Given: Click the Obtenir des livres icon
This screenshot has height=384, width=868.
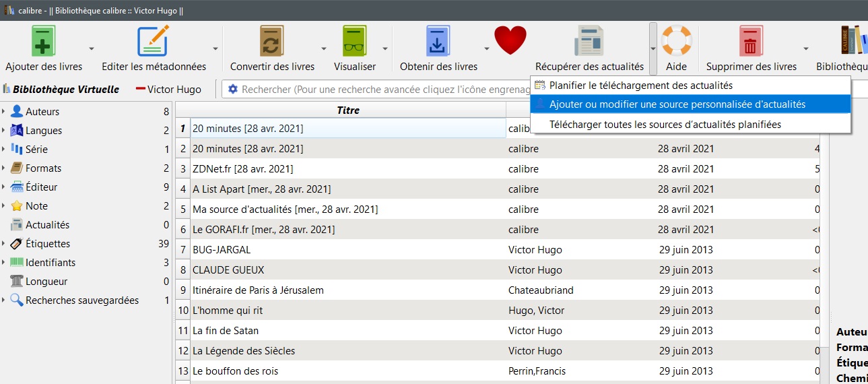Looking at the screenshot, I should [x=438, y=41].
